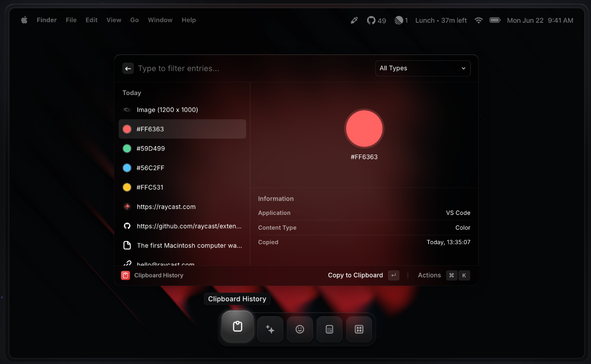Click Copy to Clipboard action
Viewport: 591px width, 364px height.
click(355, 275)
